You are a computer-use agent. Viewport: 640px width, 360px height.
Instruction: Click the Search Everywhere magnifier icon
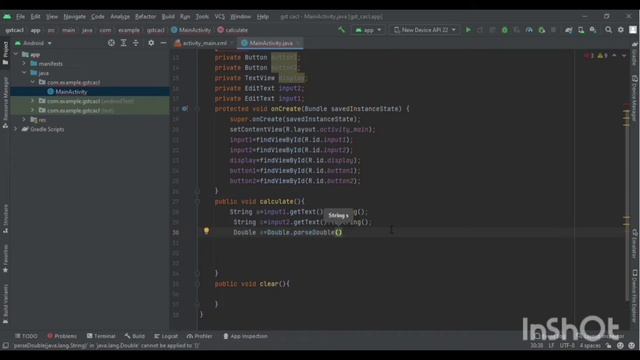pyautogui.click(x=608, y=30)
